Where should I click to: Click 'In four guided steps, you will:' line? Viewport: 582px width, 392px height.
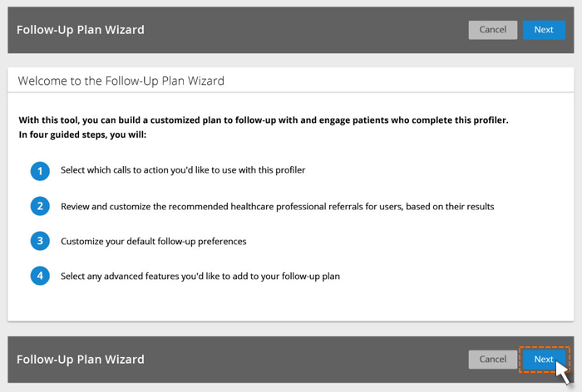(x=82, y=135)
